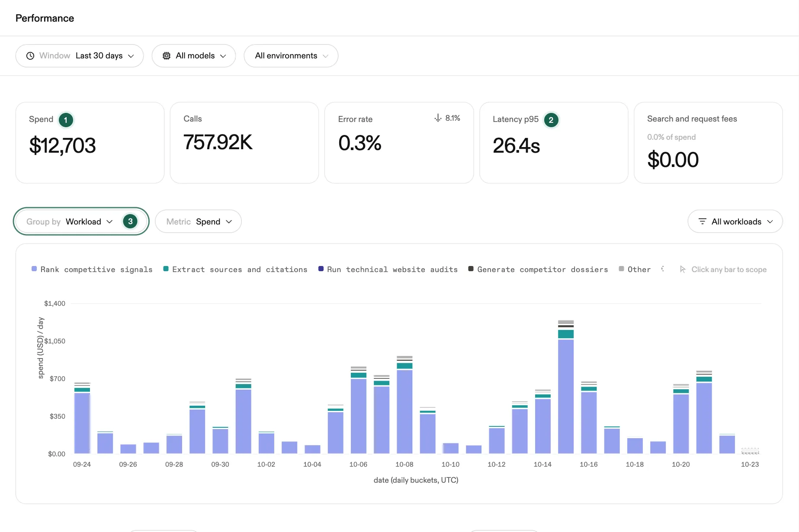Image resolution: width=799 pixels, height=532 pixels.
Task: Scope to the 09-24 bar in the chart
Action: point(82,418)
